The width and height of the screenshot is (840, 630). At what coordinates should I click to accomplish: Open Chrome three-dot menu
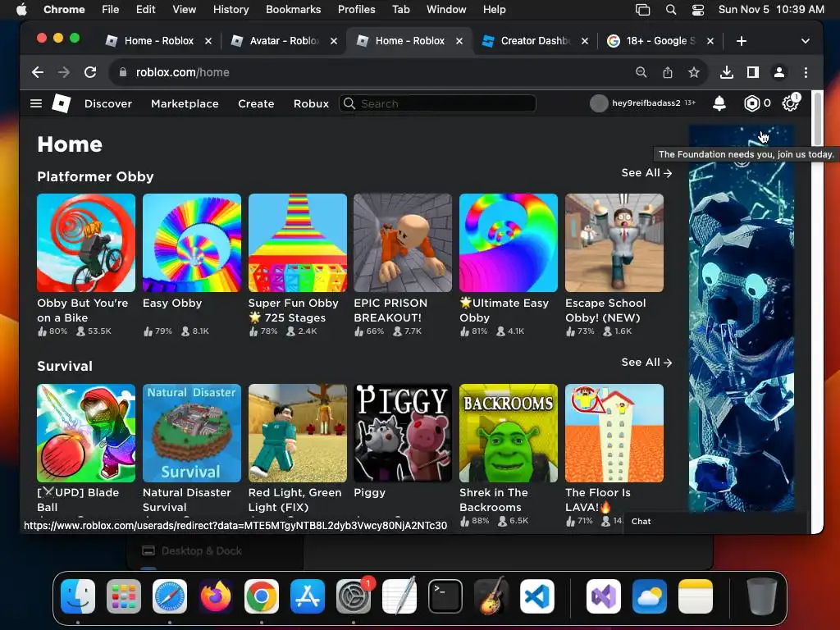pyautogui.click(x=806, y=72)
